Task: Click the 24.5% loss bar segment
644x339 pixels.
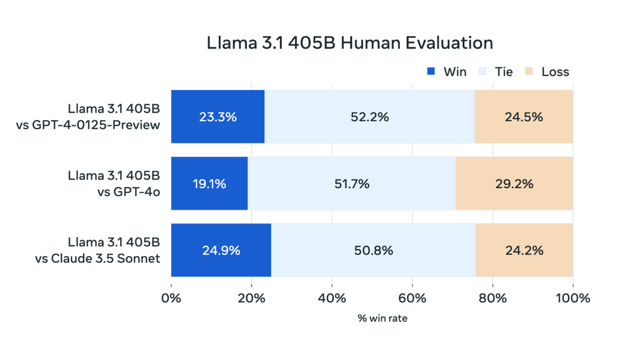Action: 523,116
